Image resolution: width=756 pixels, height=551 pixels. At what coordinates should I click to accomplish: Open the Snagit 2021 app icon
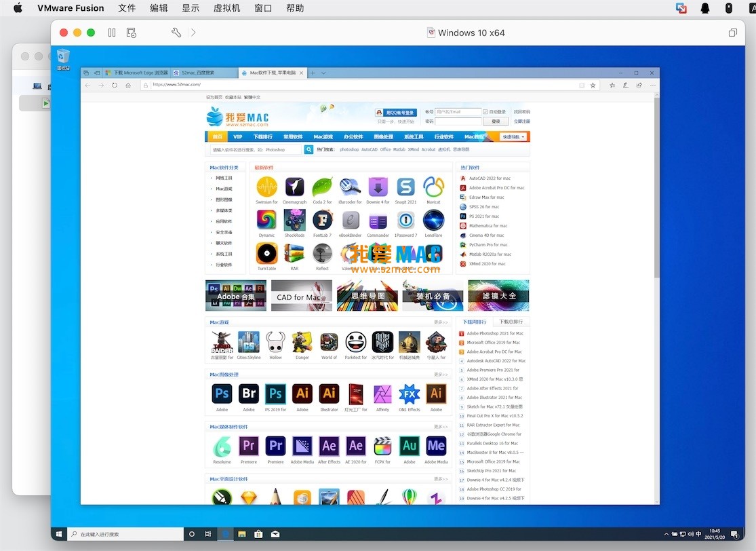click(405, 187)
